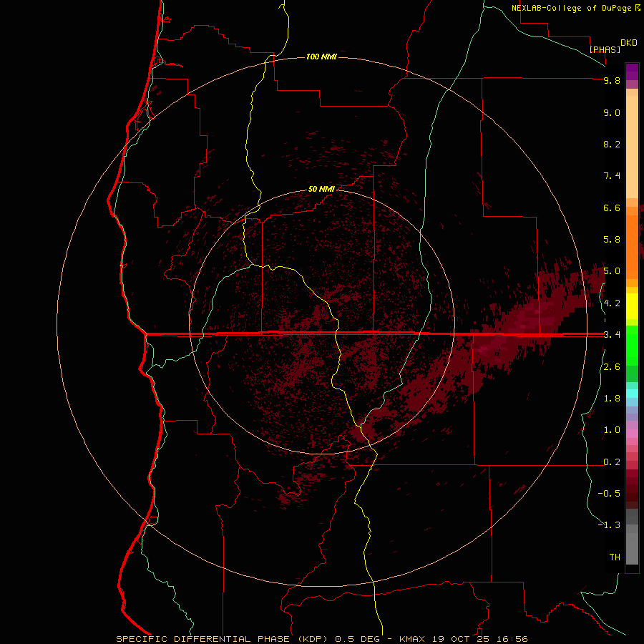Click the 7.4 scale value

[x=612, y=176]
